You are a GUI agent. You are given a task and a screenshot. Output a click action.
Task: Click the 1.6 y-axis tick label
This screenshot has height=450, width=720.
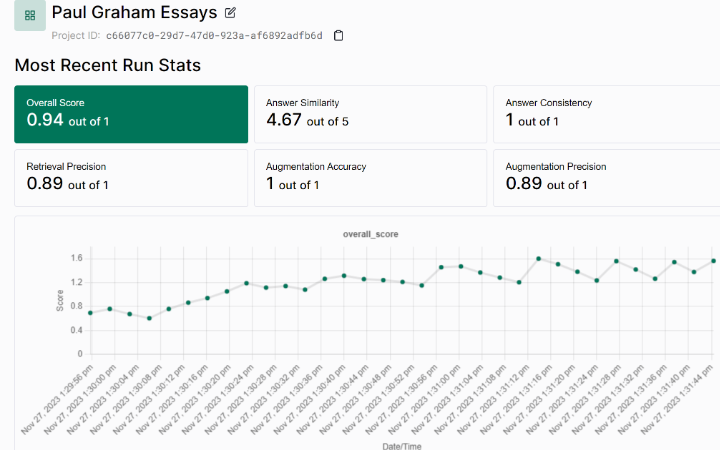[77, 258]
